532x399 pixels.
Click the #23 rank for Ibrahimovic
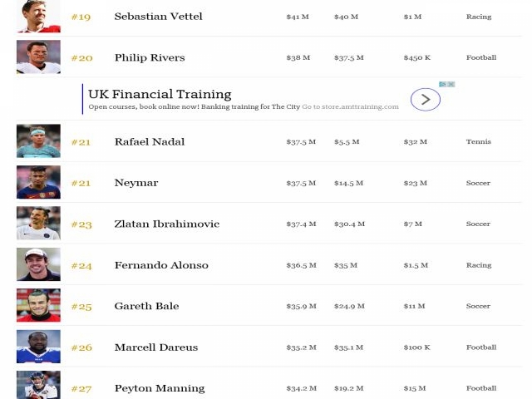(81, 224)
